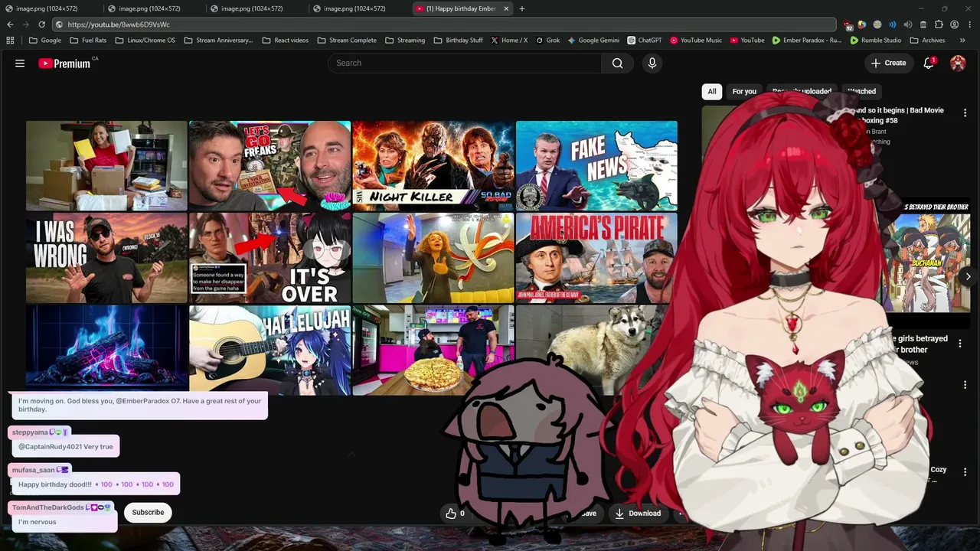The height and width of the screenshot is (551, 980).
Task: Open options for 'girls betrayed their brother' item
Action: pyautogui.click(x=959, y=344)
